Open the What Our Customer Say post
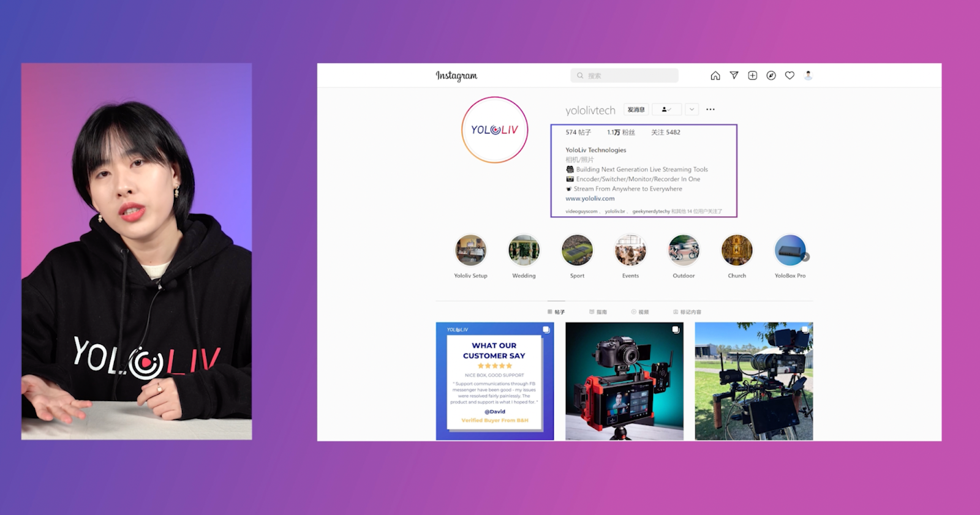The height and width of the screenshot is (515, 980). (495, 381)
